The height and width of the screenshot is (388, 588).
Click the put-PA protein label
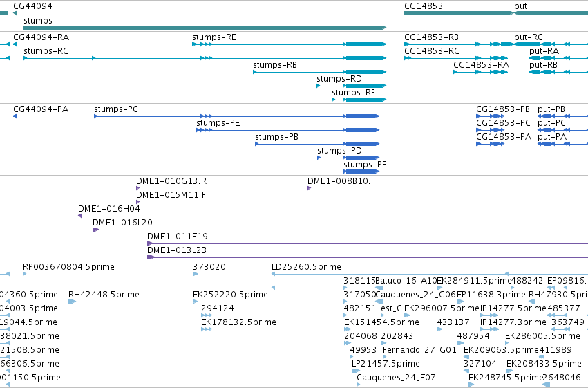pyautogui.click(x=552, y=137)
